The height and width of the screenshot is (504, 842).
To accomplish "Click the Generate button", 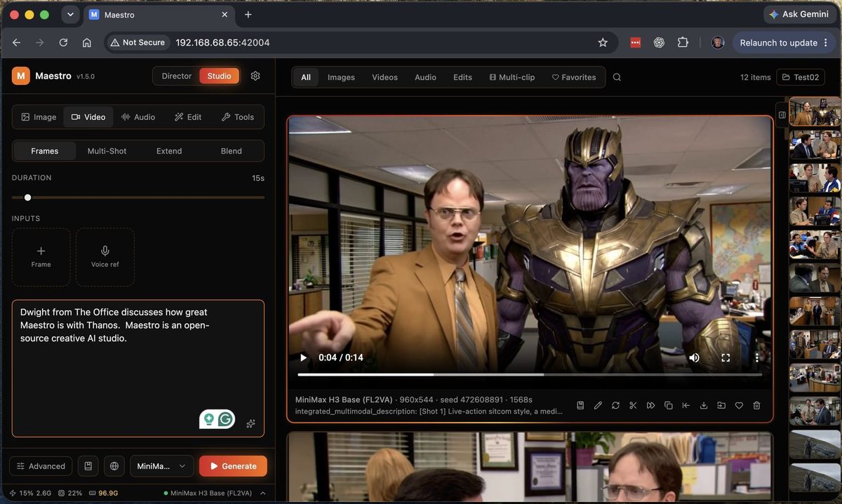I will coord(233,466).
